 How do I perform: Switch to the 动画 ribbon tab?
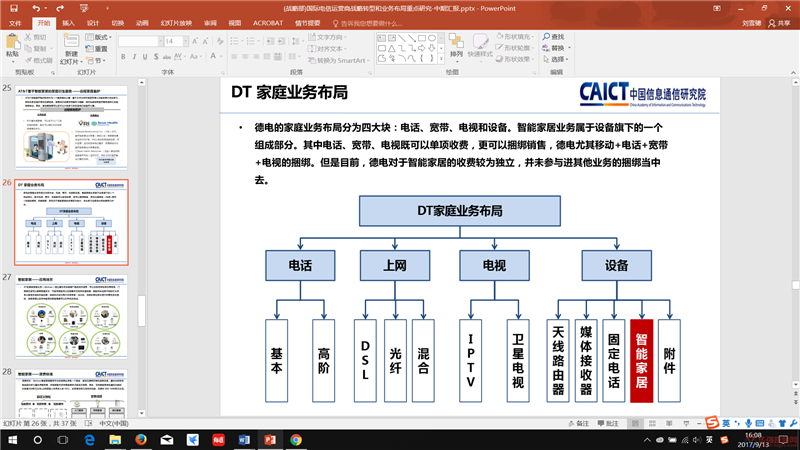(142, 23)
